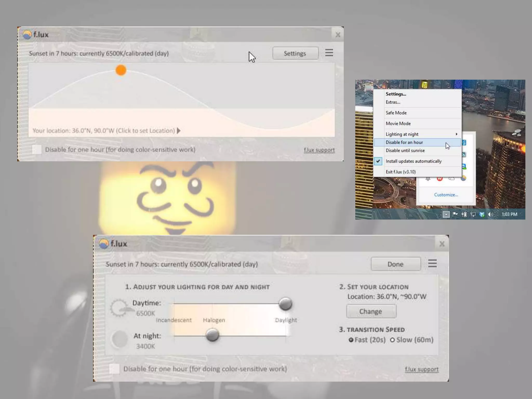532x399 pixels.
Task: Select Disable until sunrise menu entry
Action: click(x=405, y=150)
